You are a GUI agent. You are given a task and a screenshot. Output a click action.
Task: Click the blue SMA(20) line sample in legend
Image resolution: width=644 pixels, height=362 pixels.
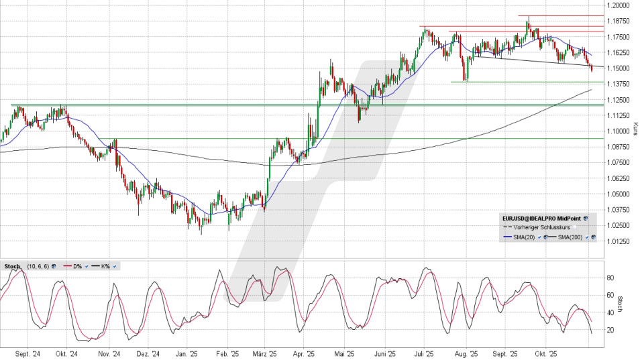[508, 237]
